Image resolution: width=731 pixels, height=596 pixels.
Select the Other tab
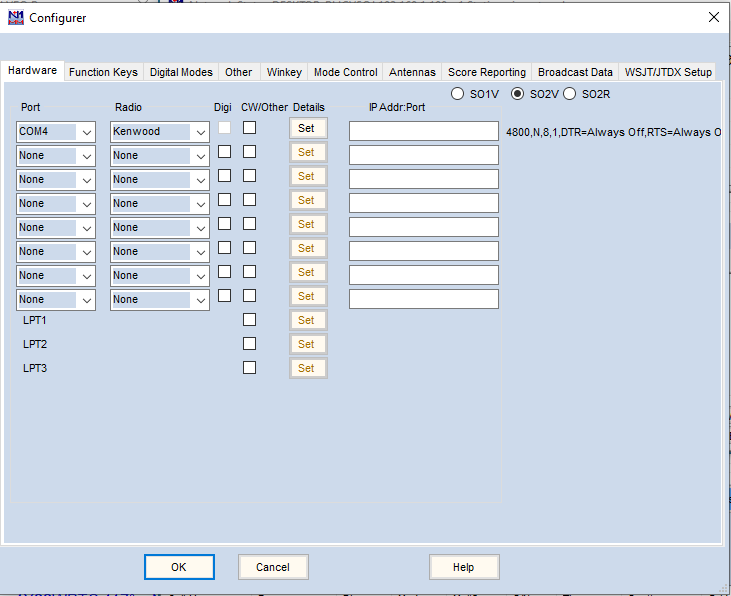(238, 72)
